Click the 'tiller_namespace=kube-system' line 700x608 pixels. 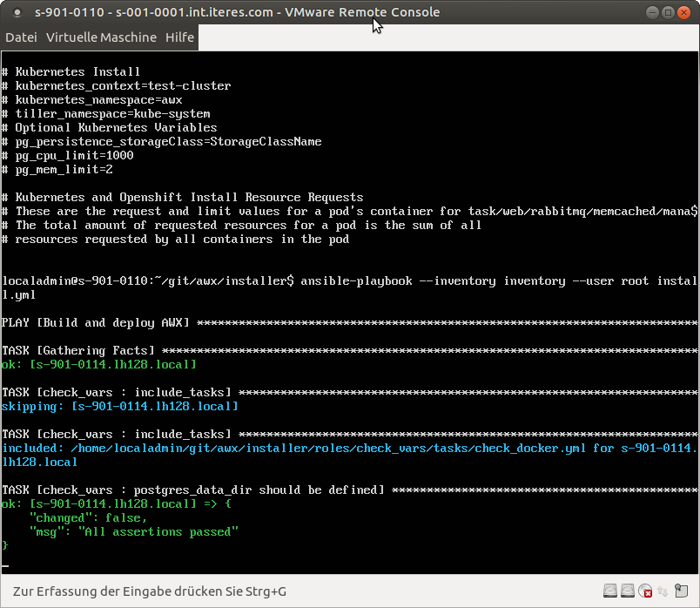click(106, 113)
